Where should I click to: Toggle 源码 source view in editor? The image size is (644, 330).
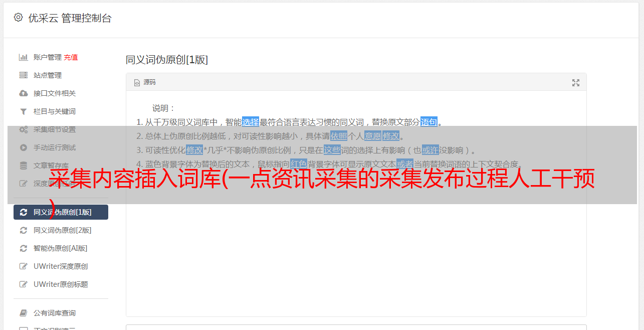(144, 82)
